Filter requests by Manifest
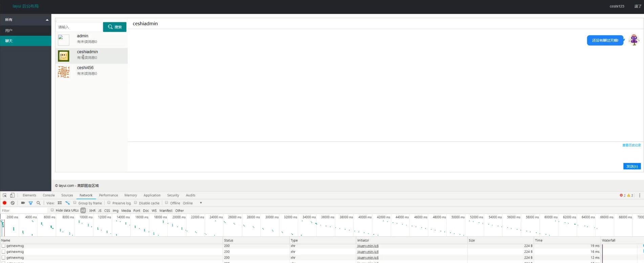The height and width of the screenshot is (263, 644). (x=166, y=211)
